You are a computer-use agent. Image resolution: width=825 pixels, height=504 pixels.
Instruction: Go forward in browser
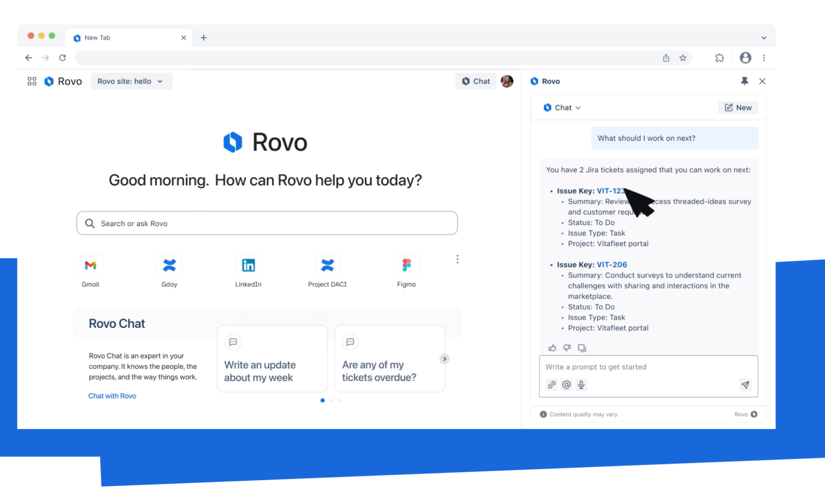(46, 58)
